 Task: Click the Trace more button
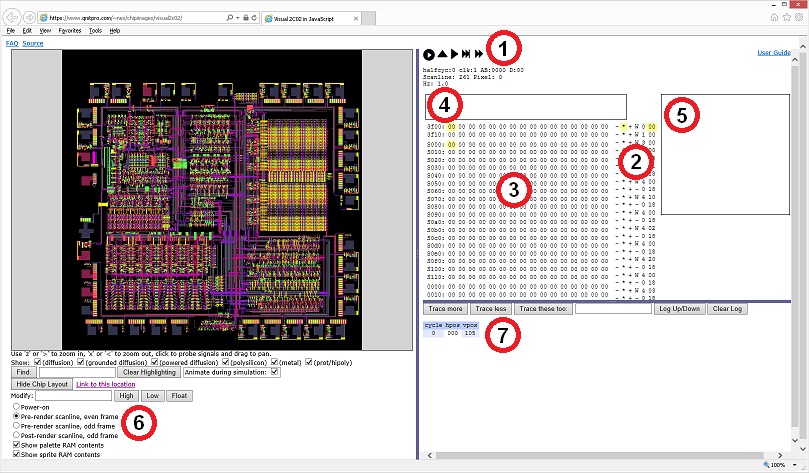point(445,308)
